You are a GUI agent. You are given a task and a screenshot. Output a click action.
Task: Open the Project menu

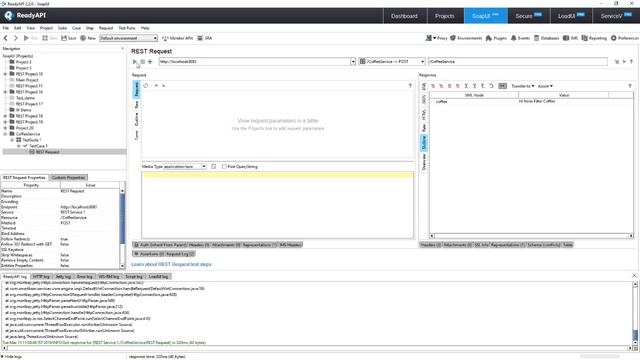click(46, 28)
